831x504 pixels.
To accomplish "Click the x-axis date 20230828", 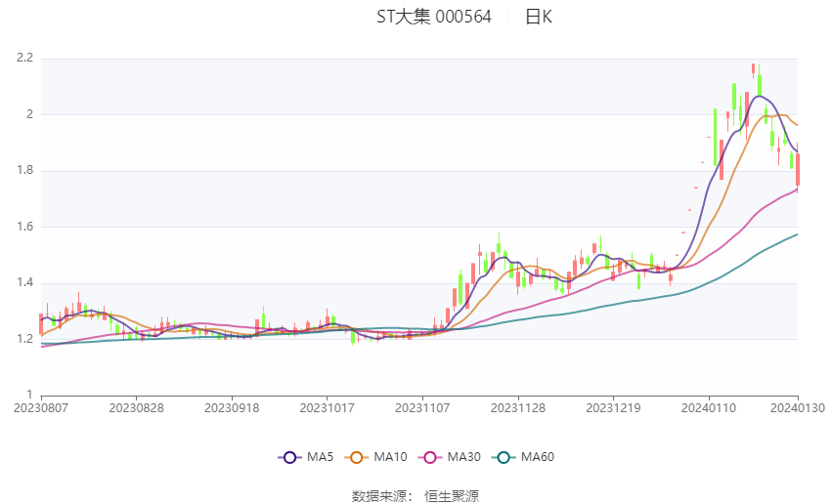I will (x=136, y=408).
